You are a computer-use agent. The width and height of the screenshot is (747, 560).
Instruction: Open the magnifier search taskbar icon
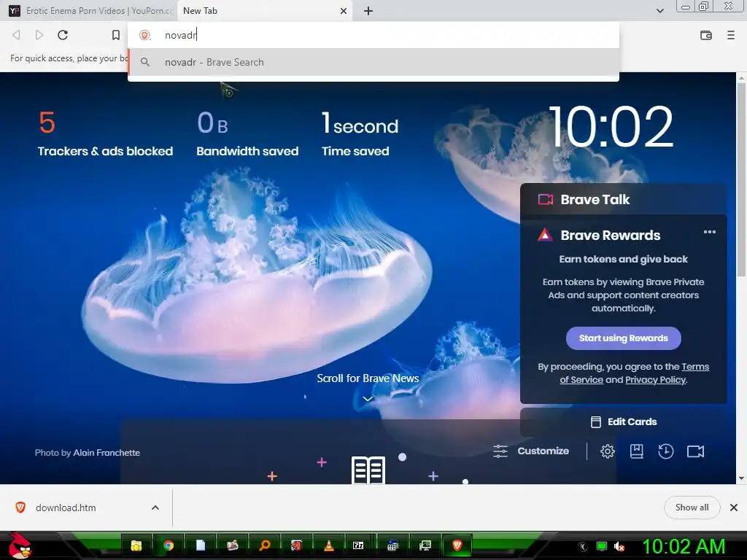264,545
